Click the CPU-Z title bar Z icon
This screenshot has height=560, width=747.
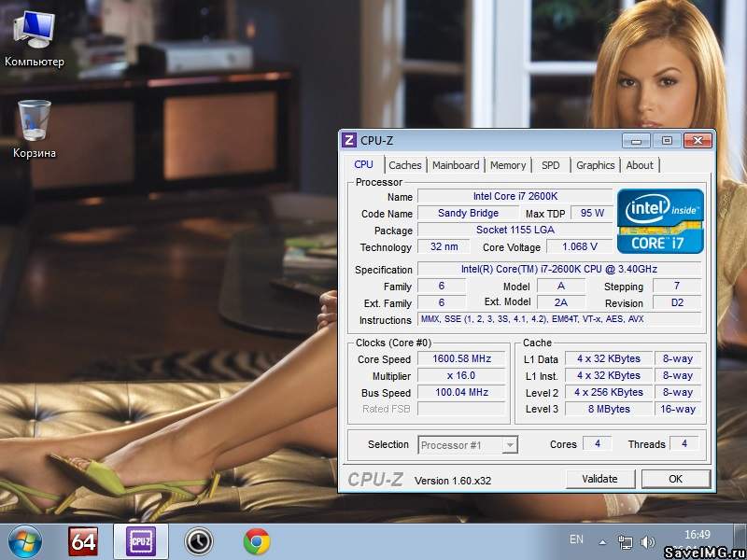click(349, 140)
